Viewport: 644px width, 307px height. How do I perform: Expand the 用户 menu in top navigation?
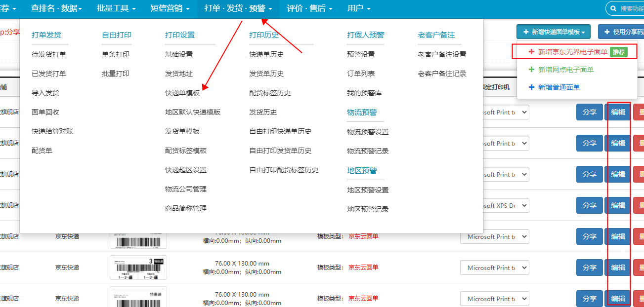pos(358,8)
